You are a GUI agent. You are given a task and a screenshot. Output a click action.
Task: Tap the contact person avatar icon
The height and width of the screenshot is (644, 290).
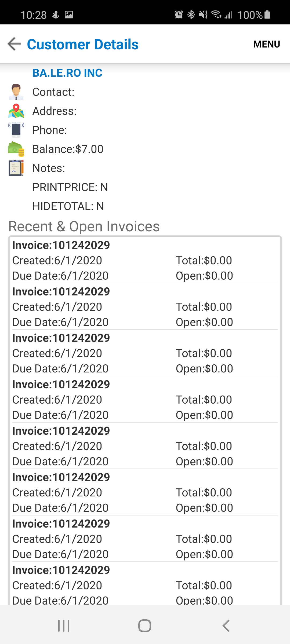(16, 92)
